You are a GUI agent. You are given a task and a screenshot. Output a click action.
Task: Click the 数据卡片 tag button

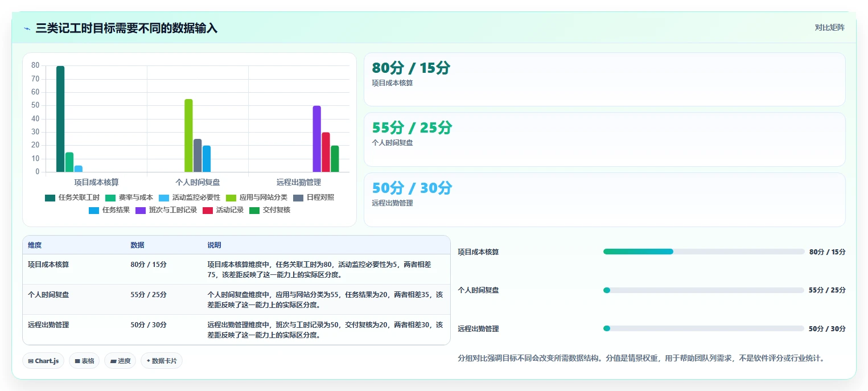[162, 361]
